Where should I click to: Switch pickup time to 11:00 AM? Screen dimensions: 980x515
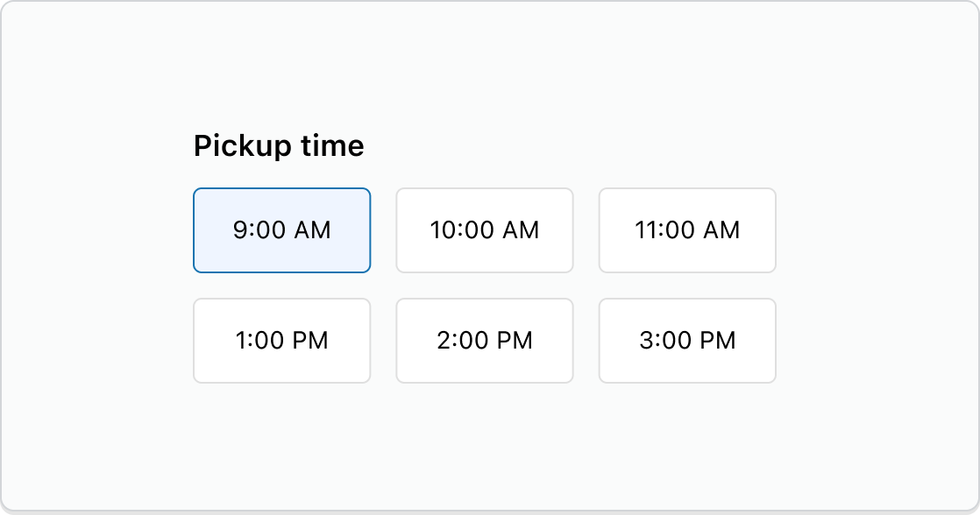tap(687, 230)
